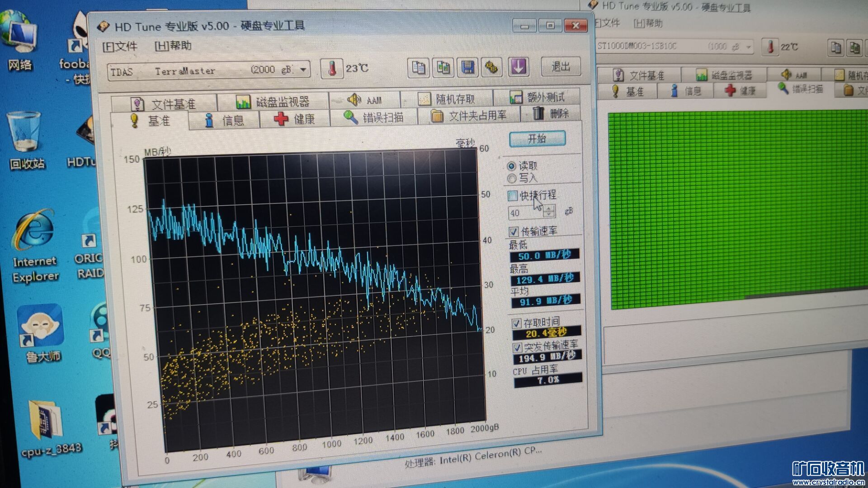Open the 健康 tab in the rear window
This screenshot has height=488, width=868.
740,90
